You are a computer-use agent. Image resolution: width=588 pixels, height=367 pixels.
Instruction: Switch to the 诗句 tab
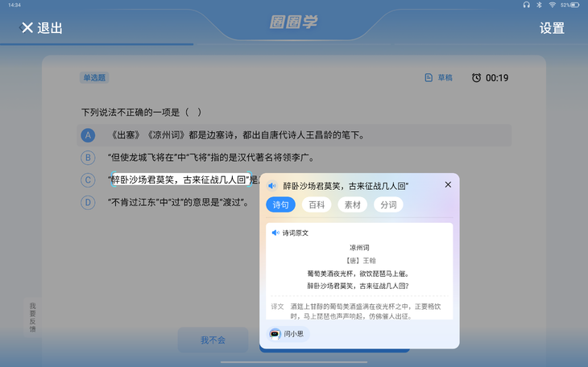pos(281,205)
